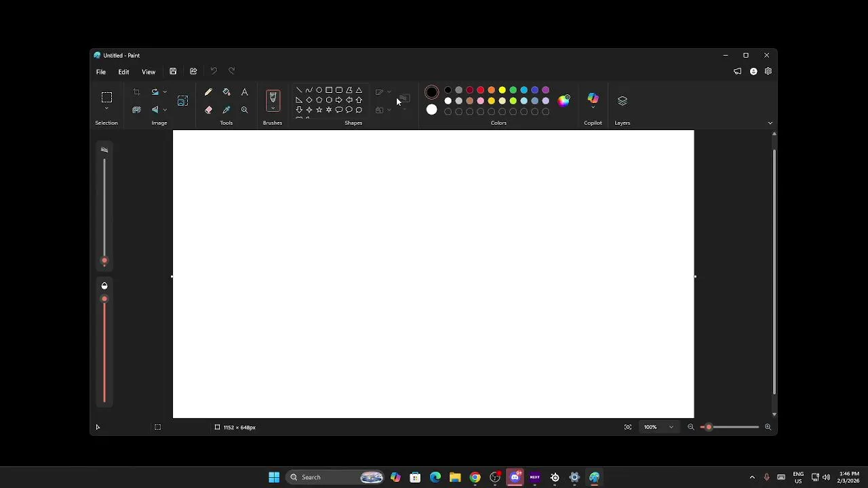Click the brush opacity slider handle

104,299
